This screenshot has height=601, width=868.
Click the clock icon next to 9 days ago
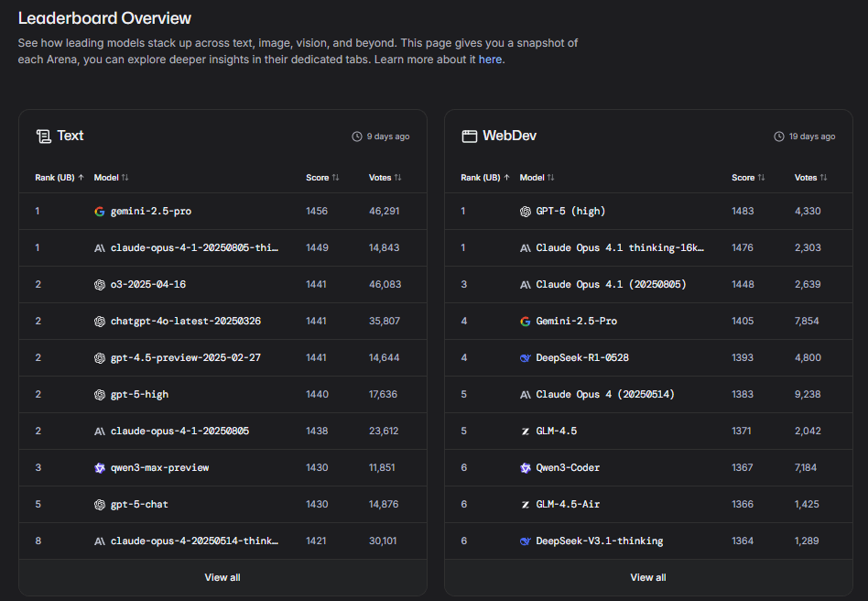tap(357, 137)
